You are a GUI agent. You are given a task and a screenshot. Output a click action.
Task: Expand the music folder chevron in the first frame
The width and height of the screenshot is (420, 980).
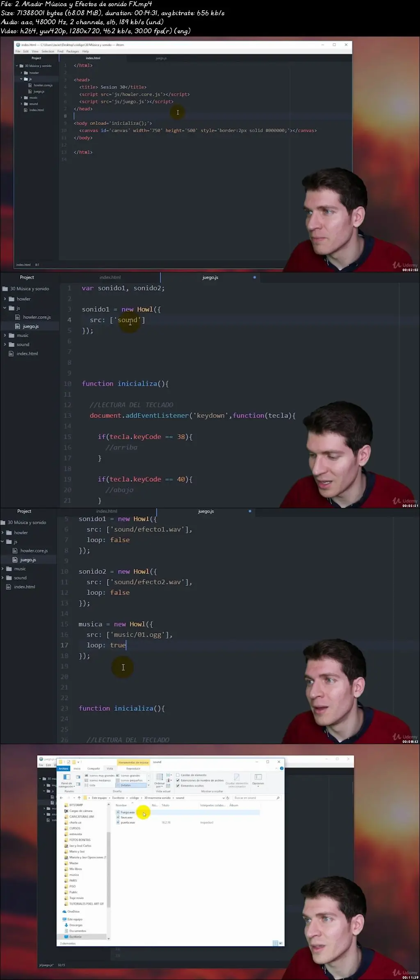point(21,98)
